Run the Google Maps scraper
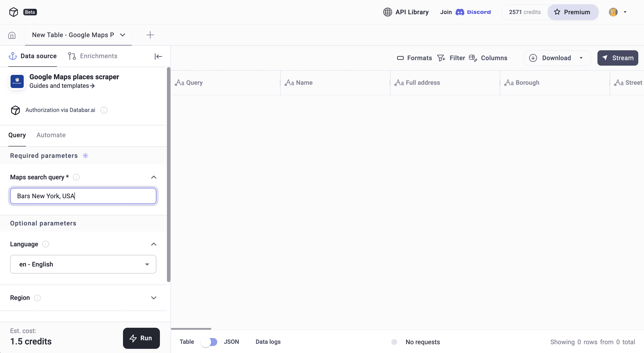The width and height of the screenshot is (644, 353). (141, 338)
